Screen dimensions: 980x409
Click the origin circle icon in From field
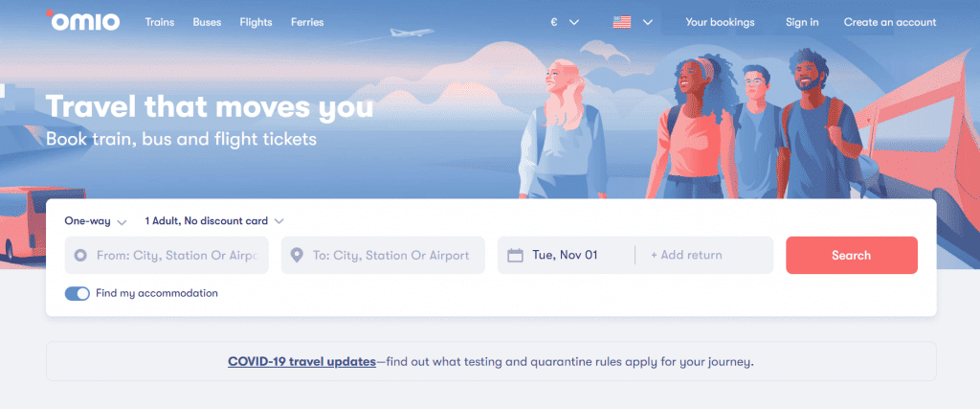80,256
